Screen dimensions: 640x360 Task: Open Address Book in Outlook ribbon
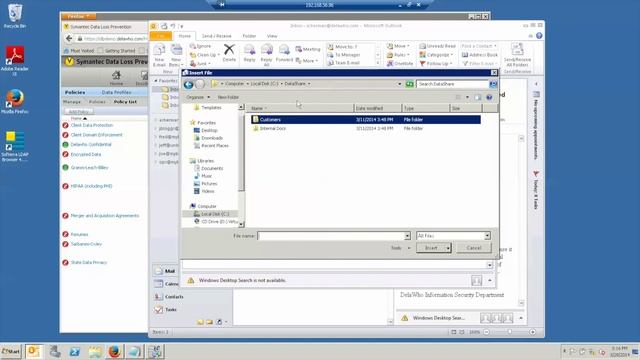pos(480,55)
